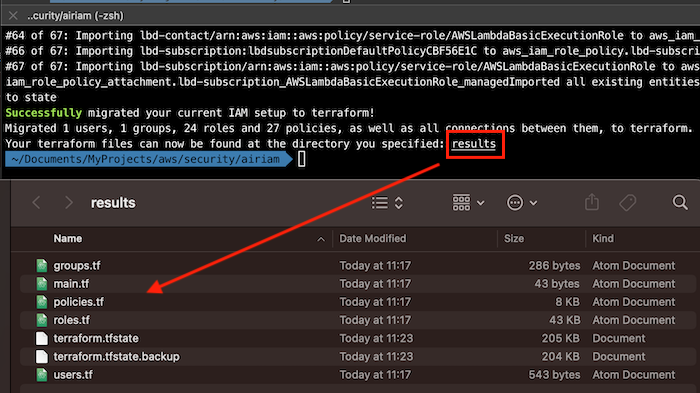Sort by Date Modified column
This screenshot has width=700, height=393.
point(373,238)
